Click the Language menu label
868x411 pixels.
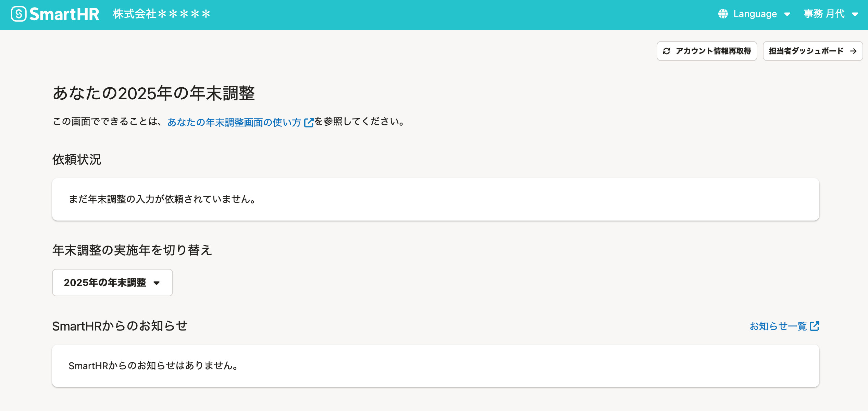pyautogui.click(x=755, y=14)
